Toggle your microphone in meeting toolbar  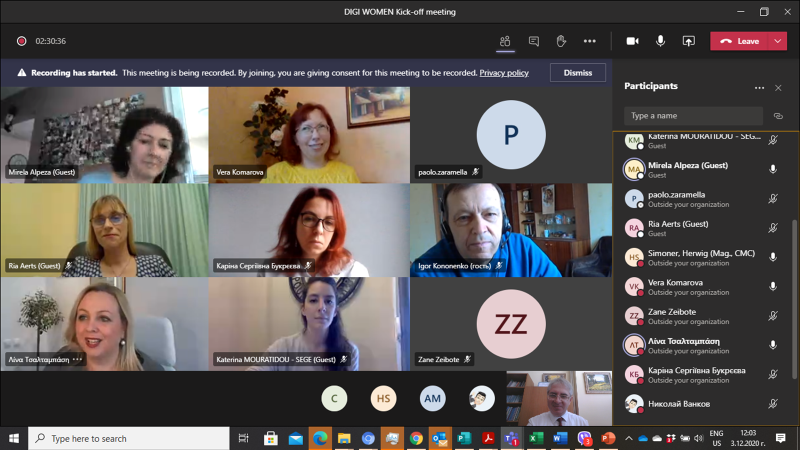[660, 41]
